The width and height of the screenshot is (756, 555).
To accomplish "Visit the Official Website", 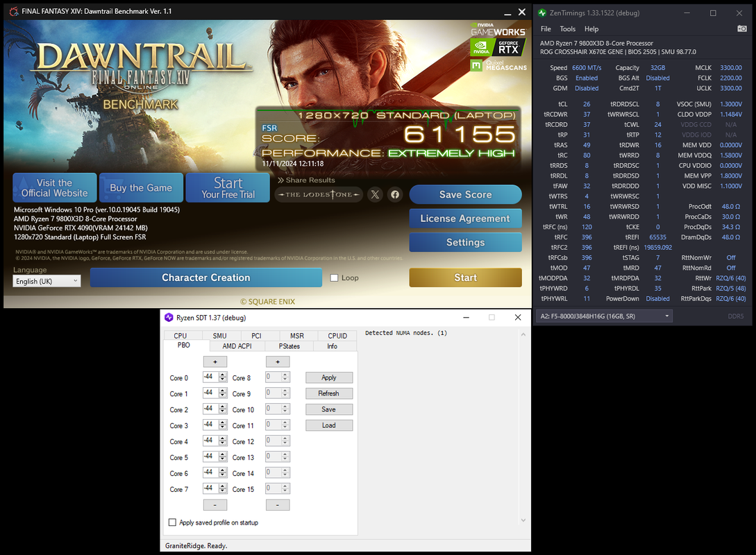I will click(x=54, y=188).
